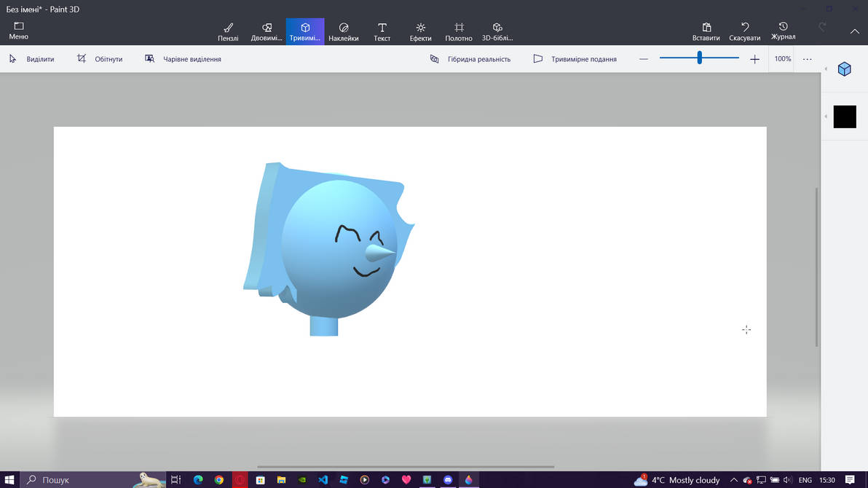Expand the black color swatch panel
Viewport: 868px width, 488px height.
(x=845, y=117)
